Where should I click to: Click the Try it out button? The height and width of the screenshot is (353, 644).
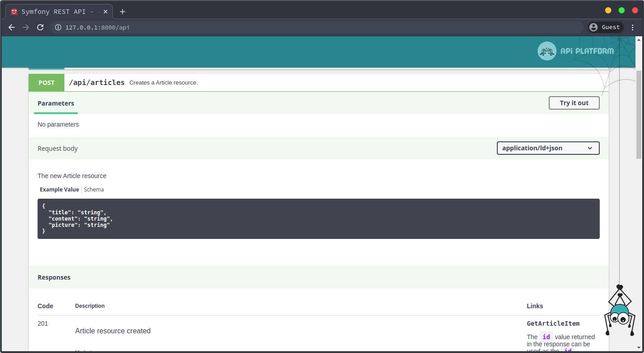pos(574,103)
